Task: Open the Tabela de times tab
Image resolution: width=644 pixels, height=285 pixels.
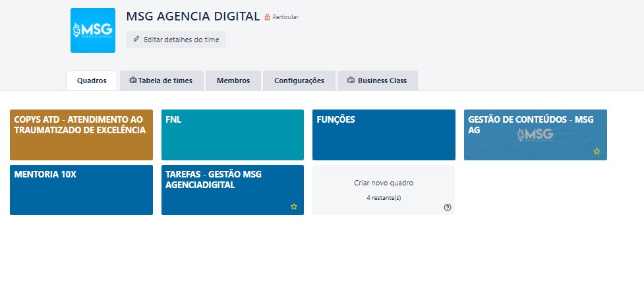Action: 161,80
